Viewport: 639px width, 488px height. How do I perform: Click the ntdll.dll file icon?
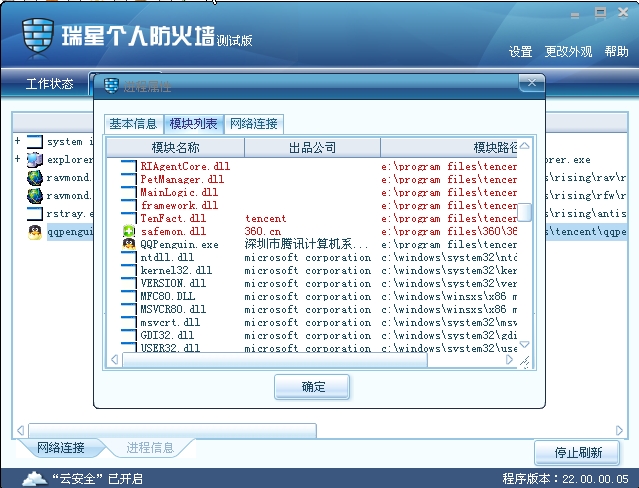(x=129, y=257)
